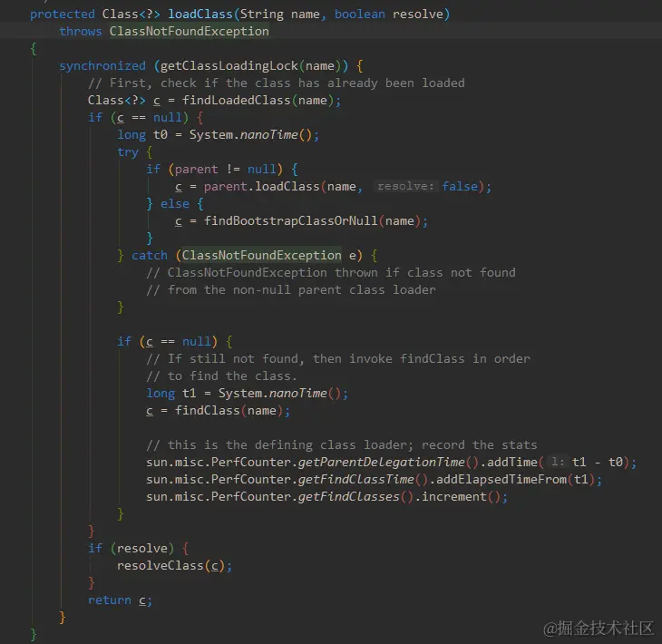Click the increment() method call

point(454,497)
